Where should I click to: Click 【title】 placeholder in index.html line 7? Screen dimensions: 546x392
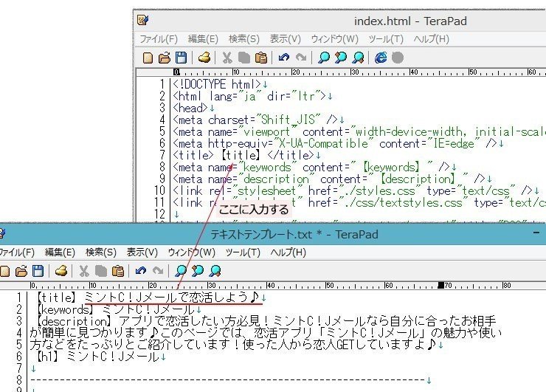(241, 155)
